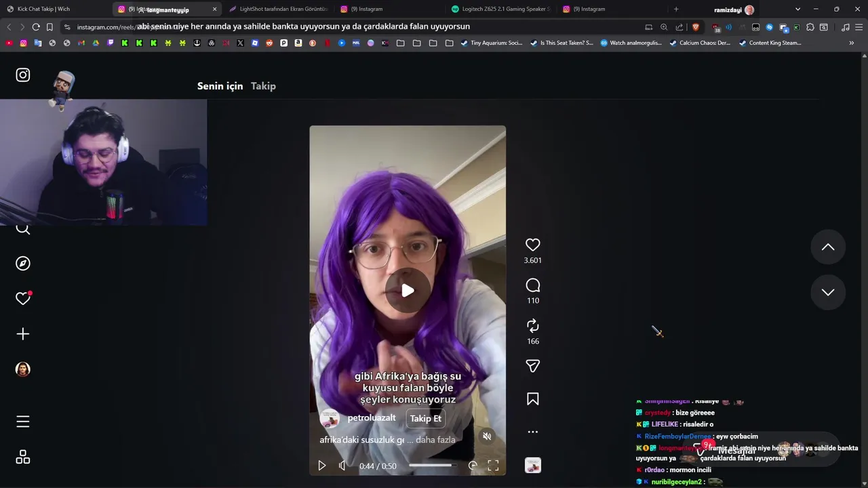Open 'Calcium Chaos: Der...' bookmark
Image resolution: width=868 pixels, height=488 pixels.
(x=700, y=43)
